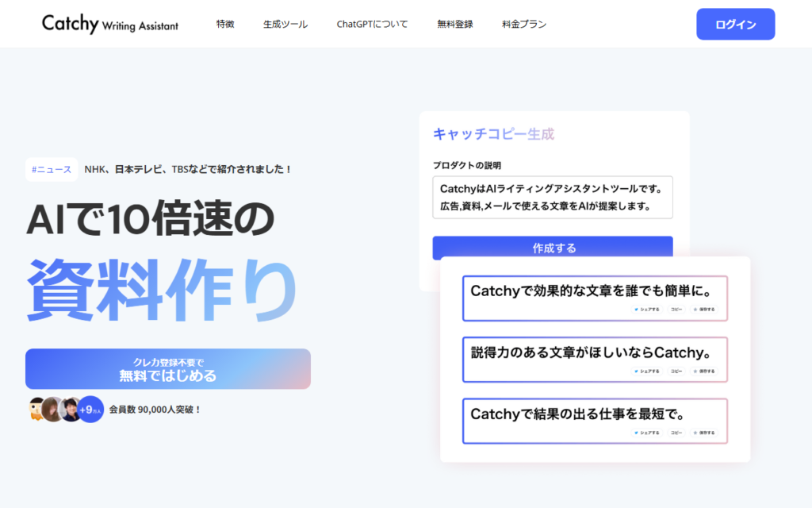This screenshot has height=508, width=812.
Task: View the 料金プラン pricing page
Action: 524,25
